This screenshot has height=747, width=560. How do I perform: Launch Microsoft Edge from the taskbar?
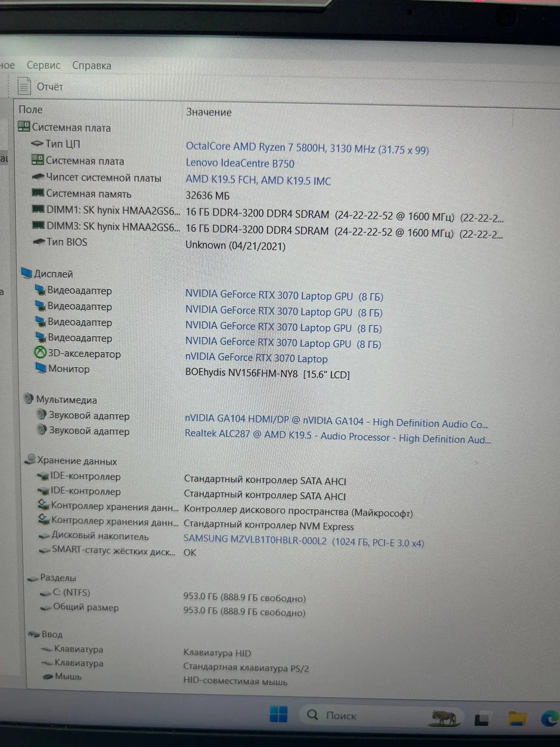[550, 718]
